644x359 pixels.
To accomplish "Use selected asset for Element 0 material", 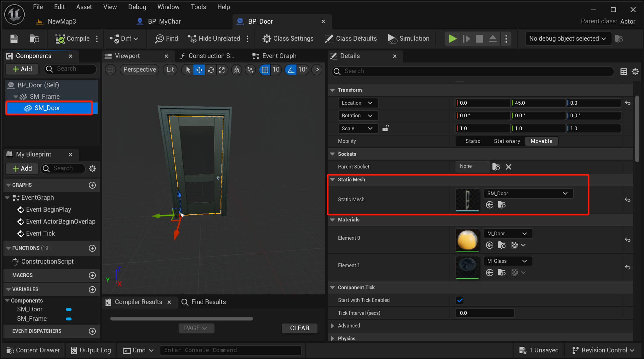I will [490, 245].
